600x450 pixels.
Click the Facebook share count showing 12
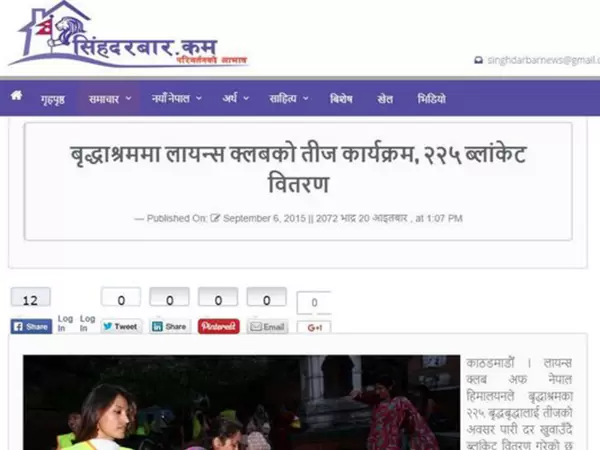31,298
